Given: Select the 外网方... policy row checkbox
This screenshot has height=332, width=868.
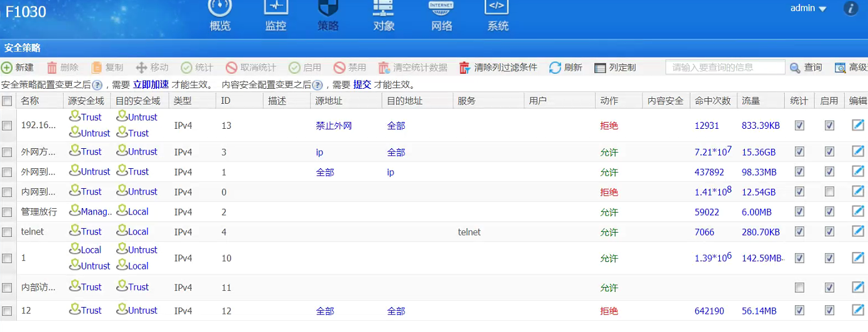Looking at the screenshot, I should (7, 152).
